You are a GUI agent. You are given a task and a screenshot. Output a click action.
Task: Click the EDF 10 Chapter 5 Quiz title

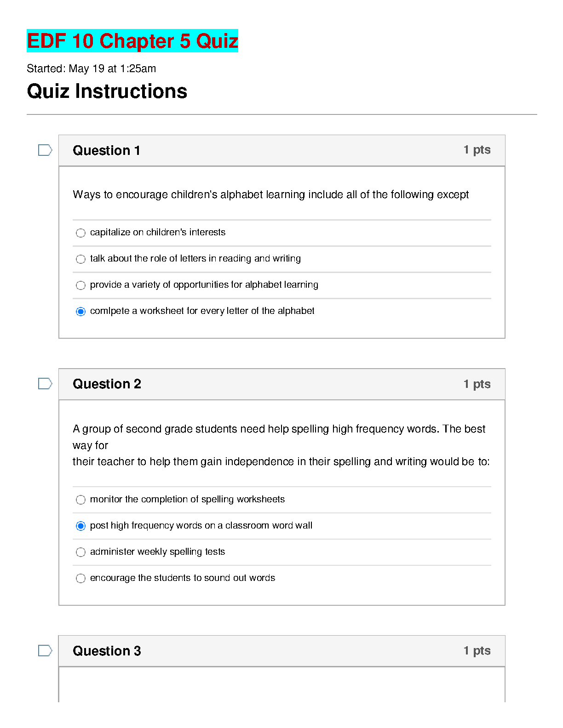132,41
